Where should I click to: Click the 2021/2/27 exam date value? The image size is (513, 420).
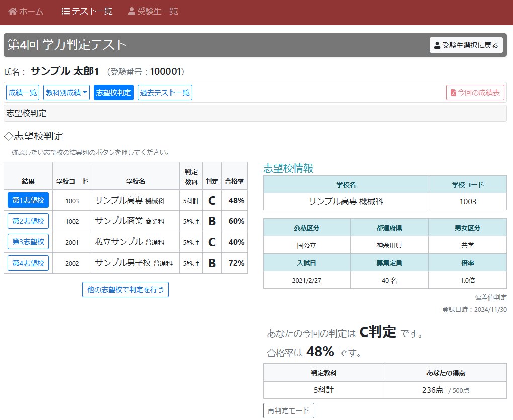tap(307, 280)
